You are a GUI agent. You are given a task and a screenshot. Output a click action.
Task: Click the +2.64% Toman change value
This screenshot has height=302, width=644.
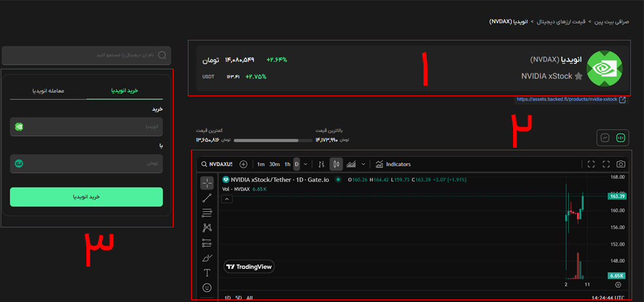click(x=277, y=60)
